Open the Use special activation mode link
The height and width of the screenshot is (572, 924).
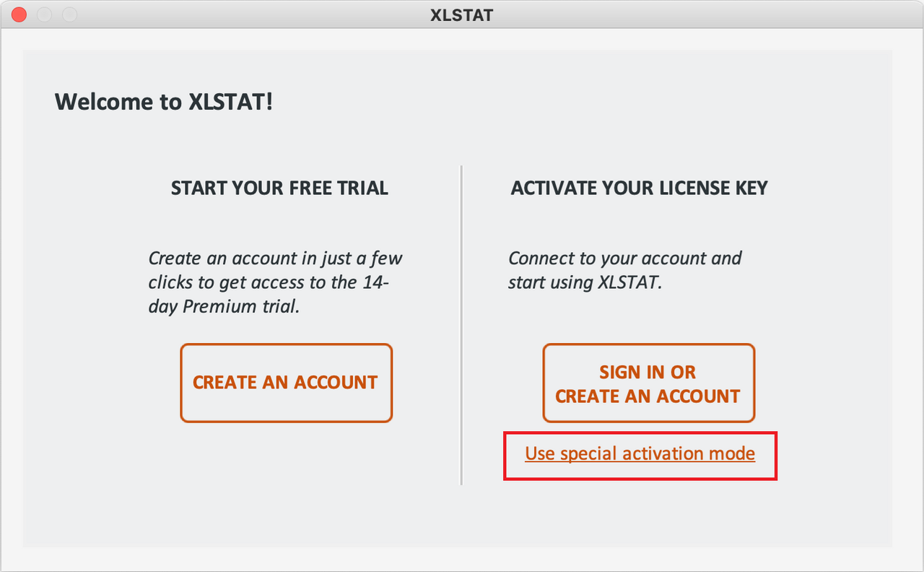click(x=640, y=454)
